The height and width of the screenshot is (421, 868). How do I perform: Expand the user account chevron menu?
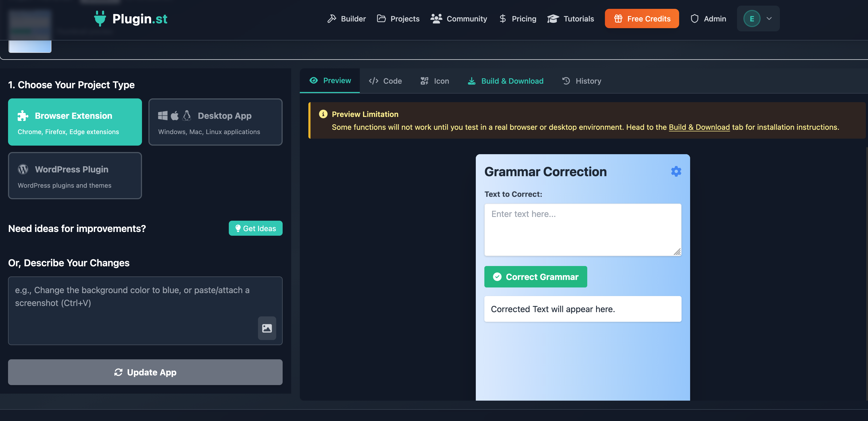769,19
